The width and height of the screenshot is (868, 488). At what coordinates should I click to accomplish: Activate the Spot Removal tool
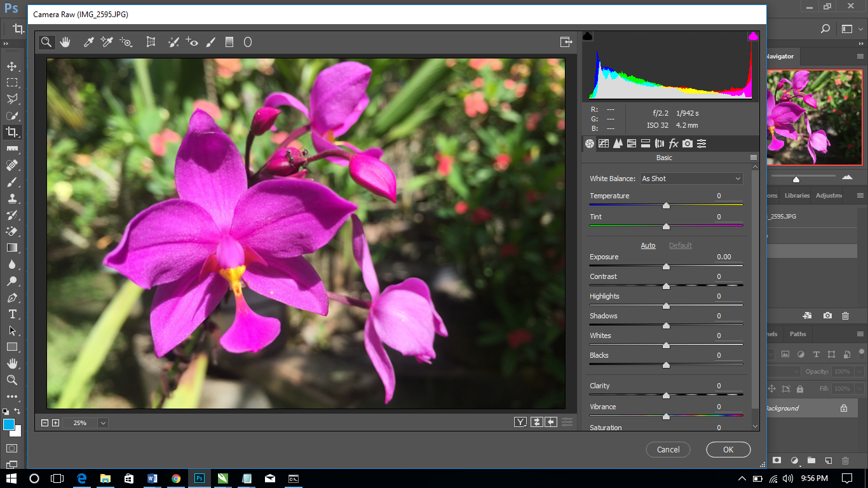pos(173,42)
